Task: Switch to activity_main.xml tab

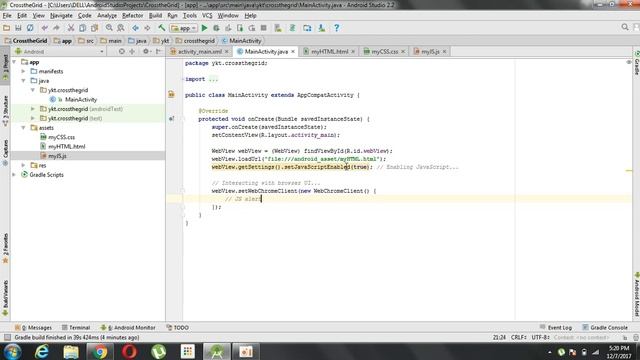Action: pos(200,52)
